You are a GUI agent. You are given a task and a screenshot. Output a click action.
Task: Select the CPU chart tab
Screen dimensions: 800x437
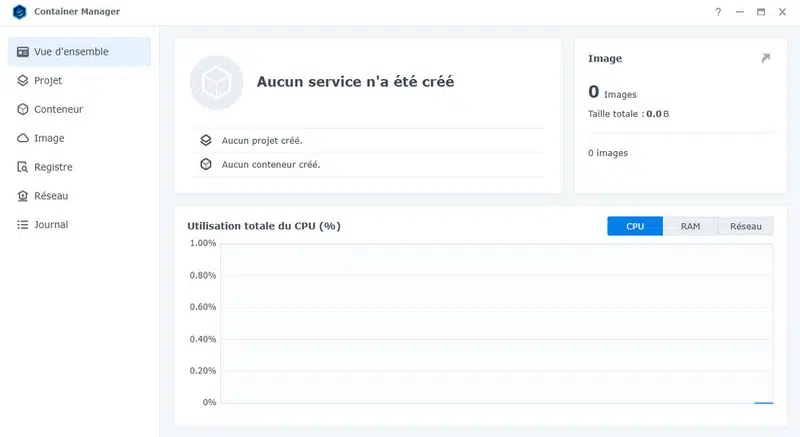click(635, 227)
